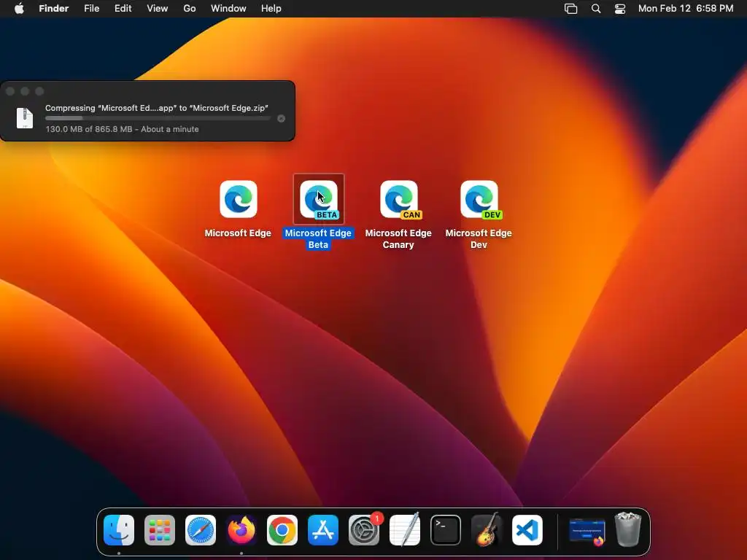Open the Apple menu
Image resolution: width=747 pixels, height=560 pixels.
pyautogui.click(x=19, y=9)
